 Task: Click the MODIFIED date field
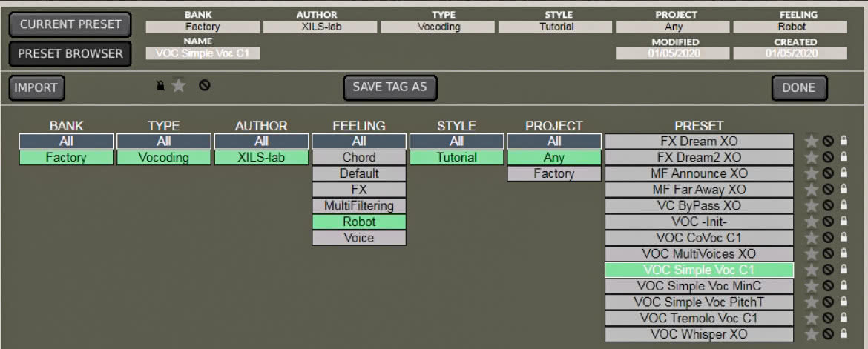pyautogui.click(x=673, y=53)
